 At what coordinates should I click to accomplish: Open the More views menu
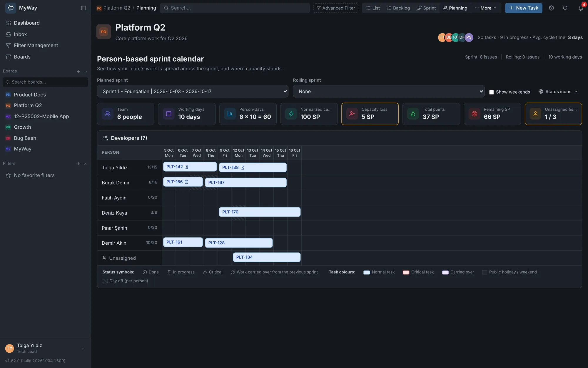tap(485, 8)
